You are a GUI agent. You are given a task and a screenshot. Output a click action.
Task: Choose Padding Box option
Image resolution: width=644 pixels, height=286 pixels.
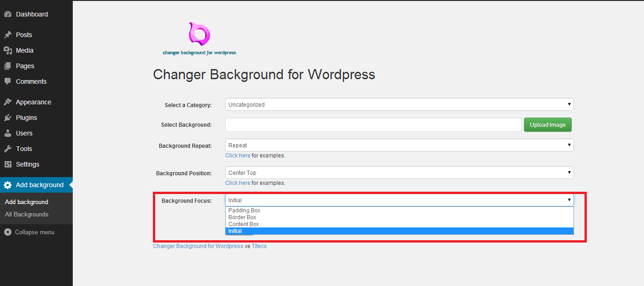point(399,210)
